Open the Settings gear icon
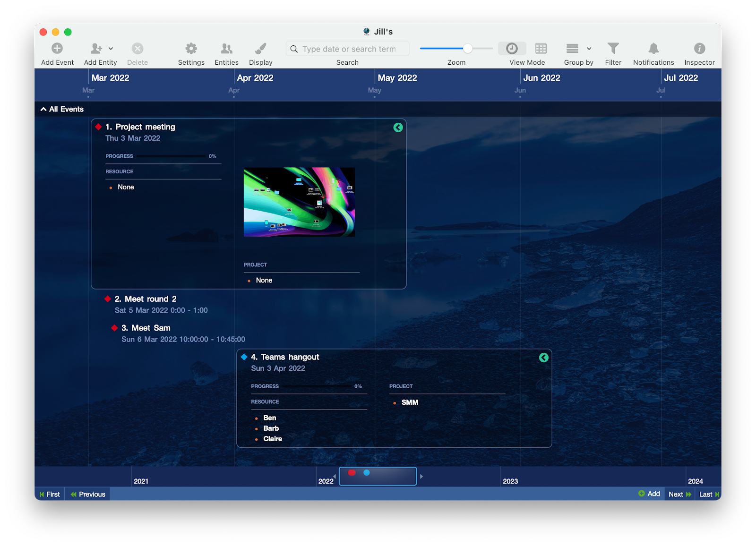Screen dimensions: 756x546 191,48
